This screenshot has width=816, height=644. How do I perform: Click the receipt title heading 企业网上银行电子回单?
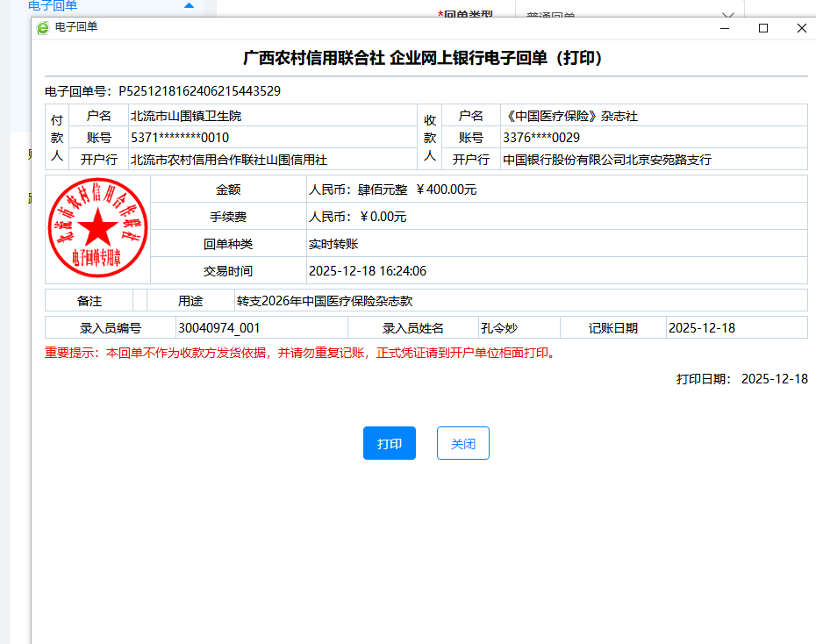click(422, 59)
